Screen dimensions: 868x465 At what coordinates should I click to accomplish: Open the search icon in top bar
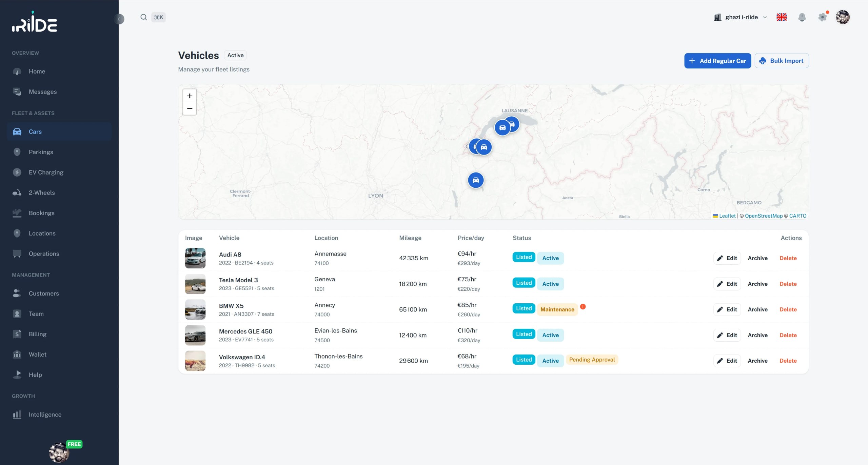[144, 17]
